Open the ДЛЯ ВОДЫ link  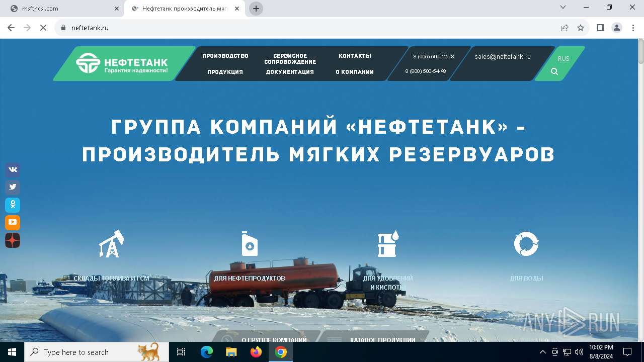[x=526, y=278]
